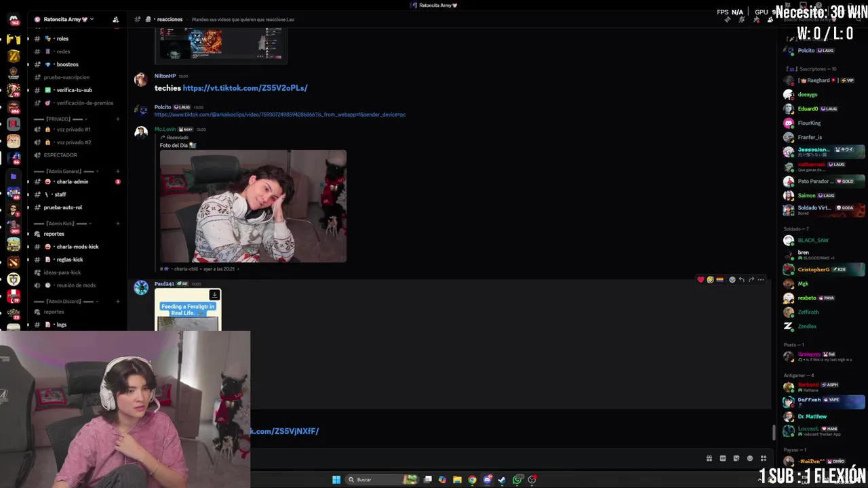Open the apps launcher in message bar
This screenshot has height=488, width=868.
pos(764,459)
